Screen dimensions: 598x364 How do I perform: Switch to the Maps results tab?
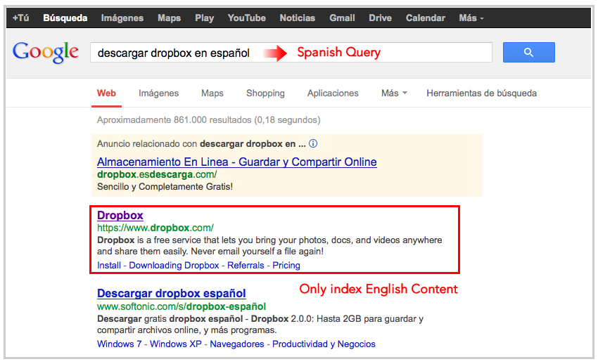point(212,93)
